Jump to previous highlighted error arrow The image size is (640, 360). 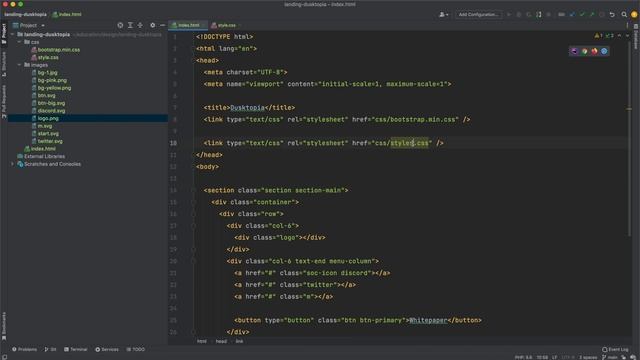coord(620,36)
